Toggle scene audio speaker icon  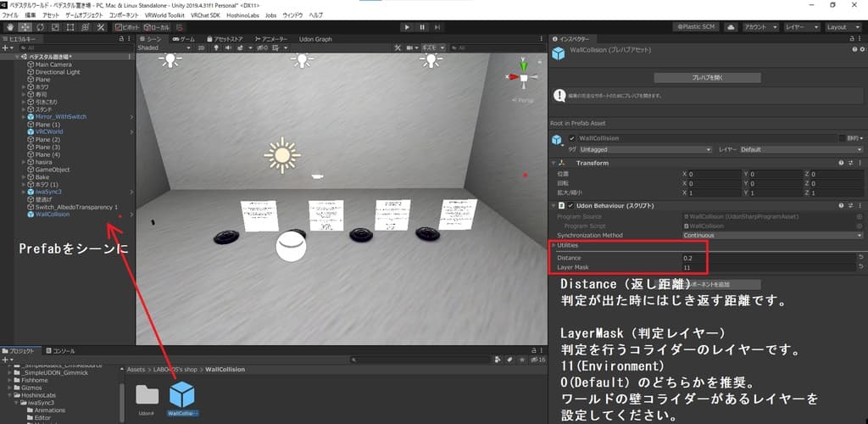[x=229, y=48]
